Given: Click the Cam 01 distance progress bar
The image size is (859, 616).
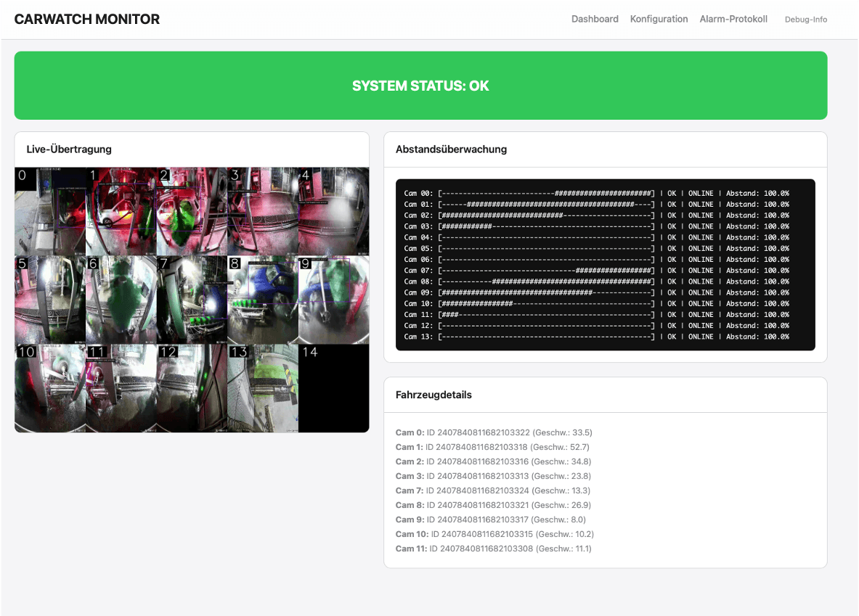Looking at the screenshot, I should [546, 205].
